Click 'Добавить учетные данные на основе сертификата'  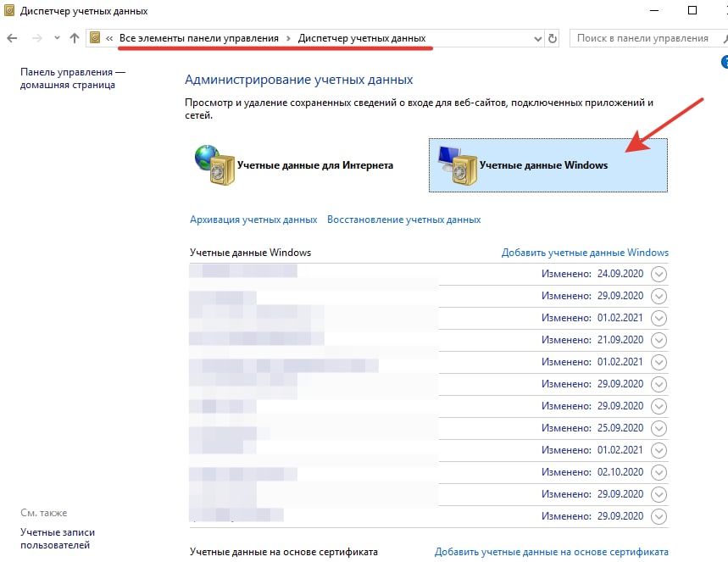(552, 552)
